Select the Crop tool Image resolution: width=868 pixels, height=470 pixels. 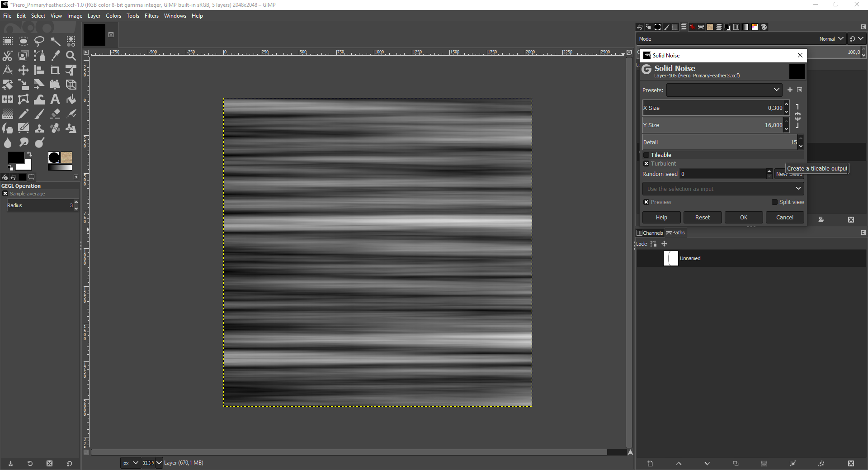click(55, 70)
